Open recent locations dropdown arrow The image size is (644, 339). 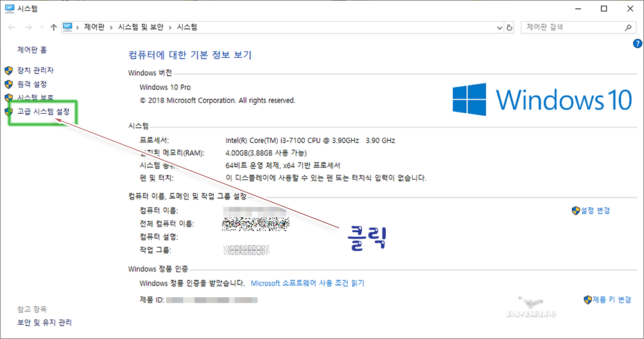42,28
